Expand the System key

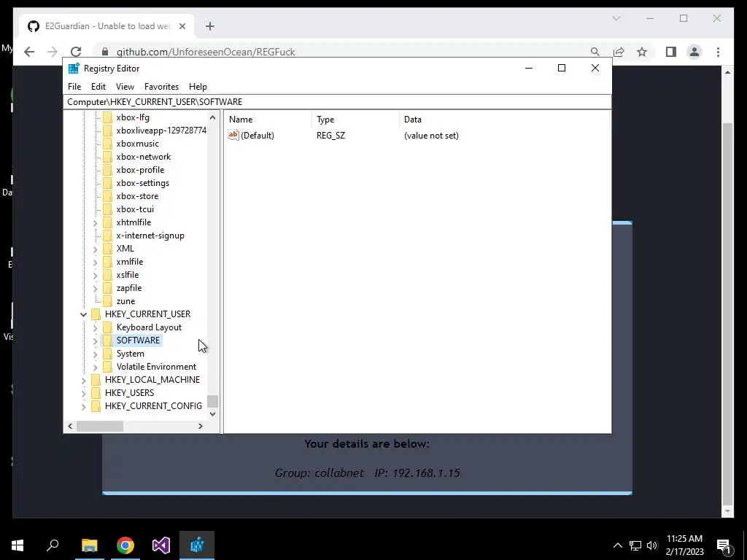pos(95,354)
